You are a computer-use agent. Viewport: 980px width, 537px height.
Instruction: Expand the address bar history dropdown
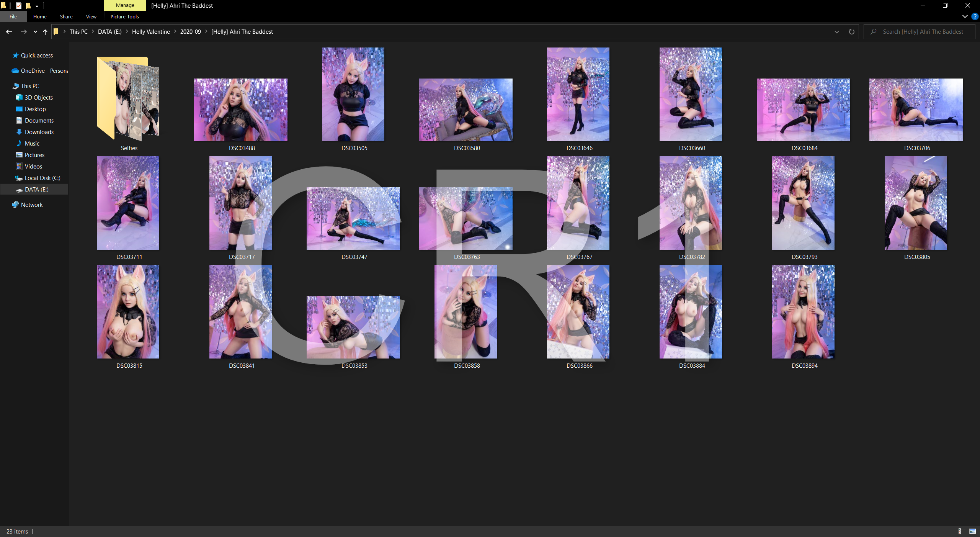[x=836, y=32]
